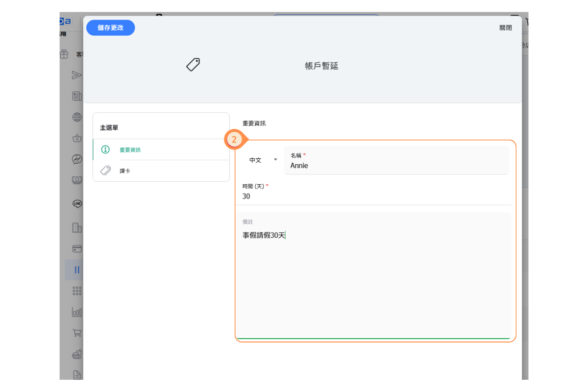Select 課卡 in the main menu
This screenshot has height=392, width=588.
coord(125,171)
